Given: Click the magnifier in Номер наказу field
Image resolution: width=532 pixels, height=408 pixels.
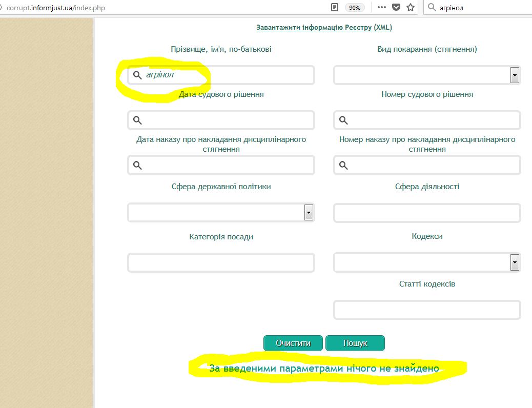Looking at the screenshot, I should click(x=343, y=165).
